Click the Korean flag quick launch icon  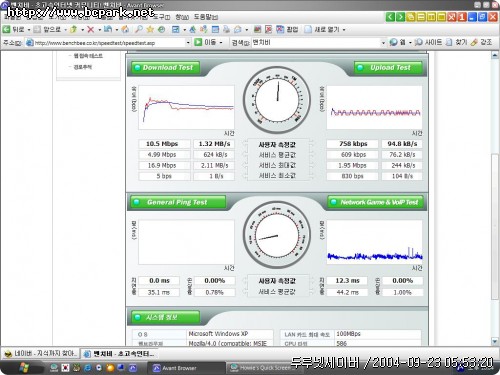click(x=66, y=368)
